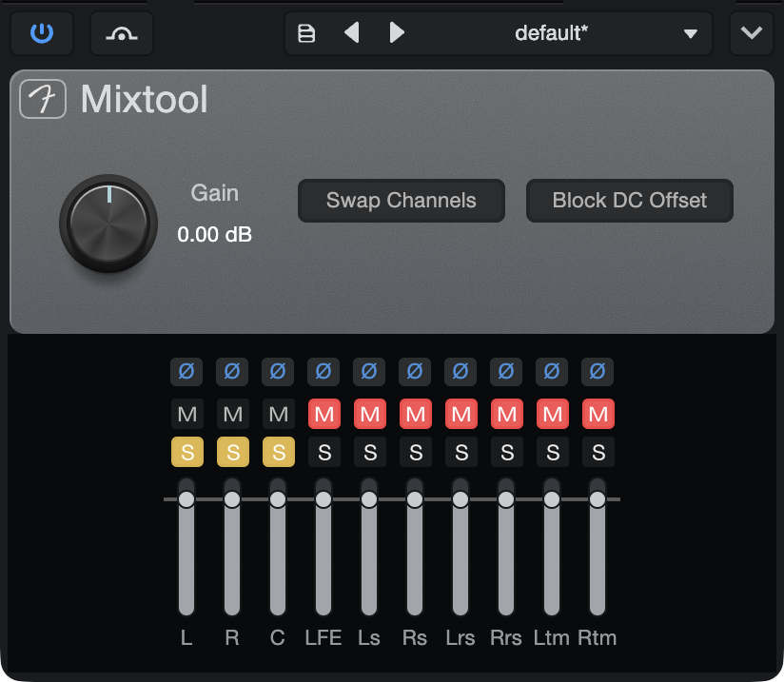
Task: Solo the Lrs channel
Action: 461,452
